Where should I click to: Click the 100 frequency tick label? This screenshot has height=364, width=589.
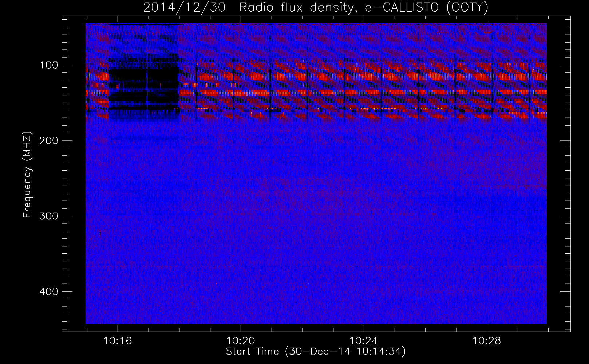[x=49, y=66]
